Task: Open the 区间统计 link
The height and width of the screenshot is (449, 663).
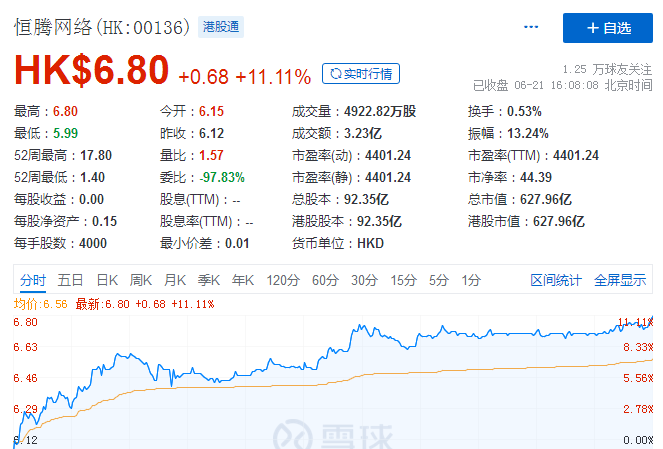Action: (556, 280)
